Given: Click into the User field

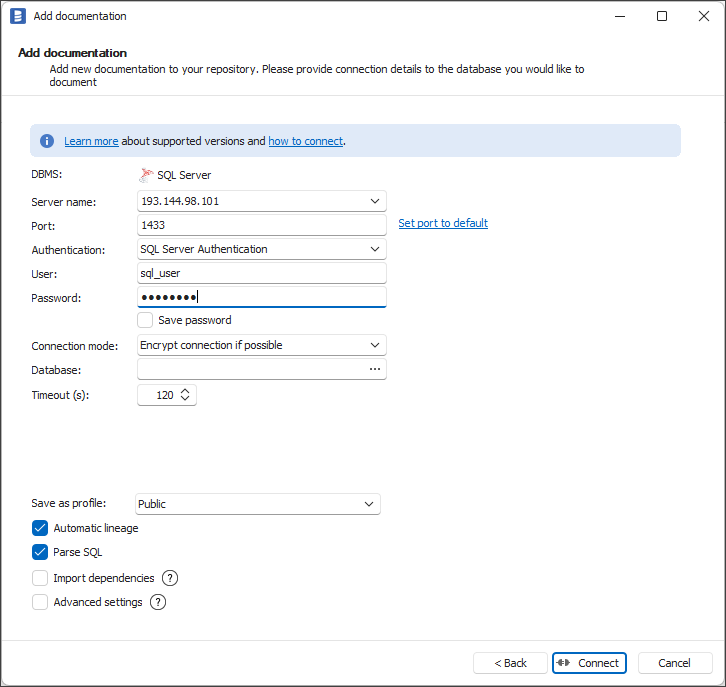Looking at the screenshot, I should pos(262,273).
